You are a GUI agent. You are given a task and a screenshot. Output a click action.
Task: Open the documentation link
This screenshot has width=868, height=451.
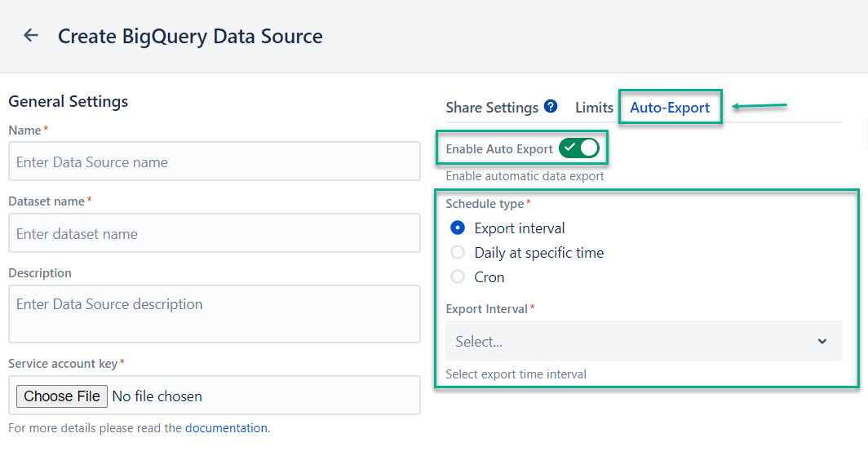tap(226, 428)
